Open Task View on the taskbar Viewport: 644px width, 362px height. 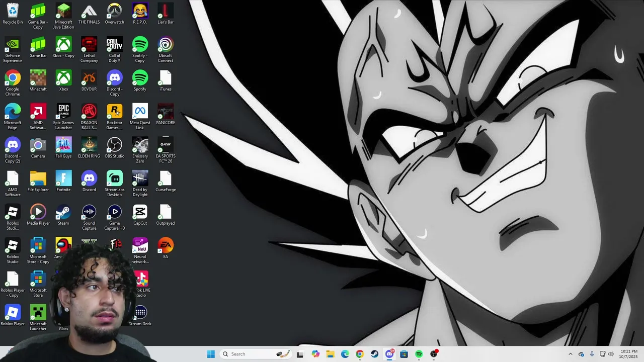click(300, 354)
